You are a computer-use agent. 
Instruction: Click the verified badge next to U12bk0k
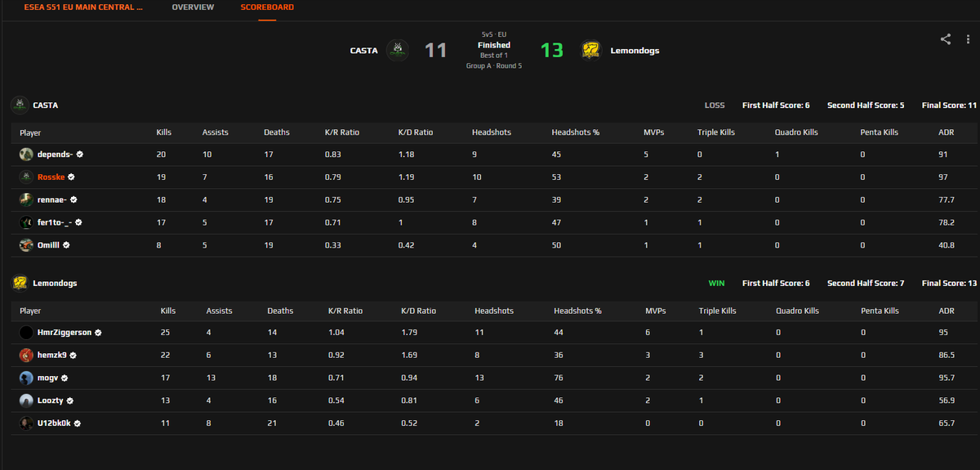[x=77, y=423]
